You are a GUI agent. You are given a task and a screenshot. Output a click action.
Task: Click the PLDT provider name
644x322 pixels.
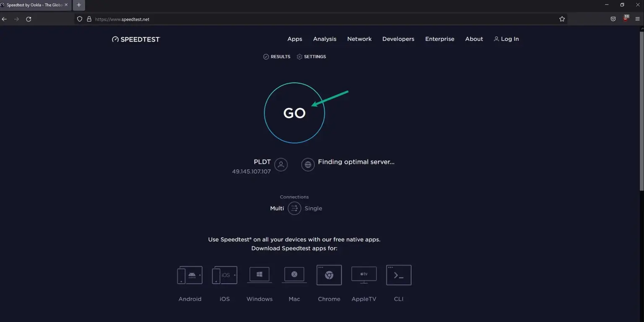[262, 162]
